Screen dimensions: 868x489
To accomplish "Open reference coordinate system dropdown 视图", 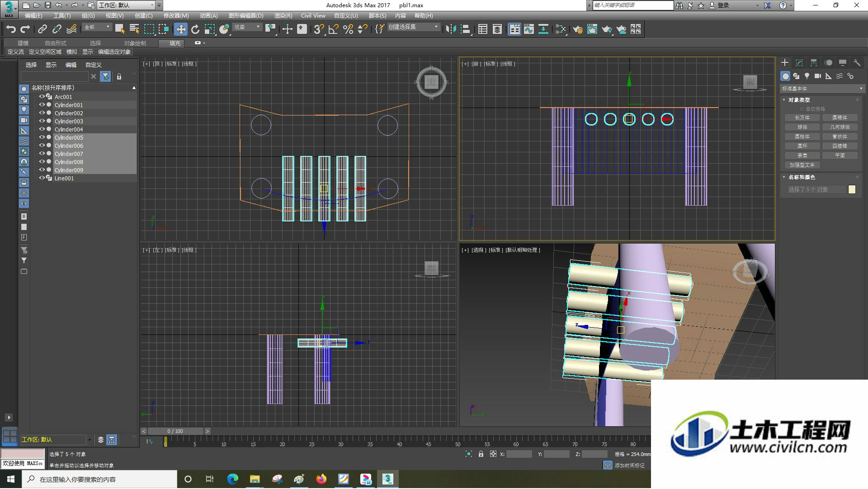I will (x=247, y=27).
